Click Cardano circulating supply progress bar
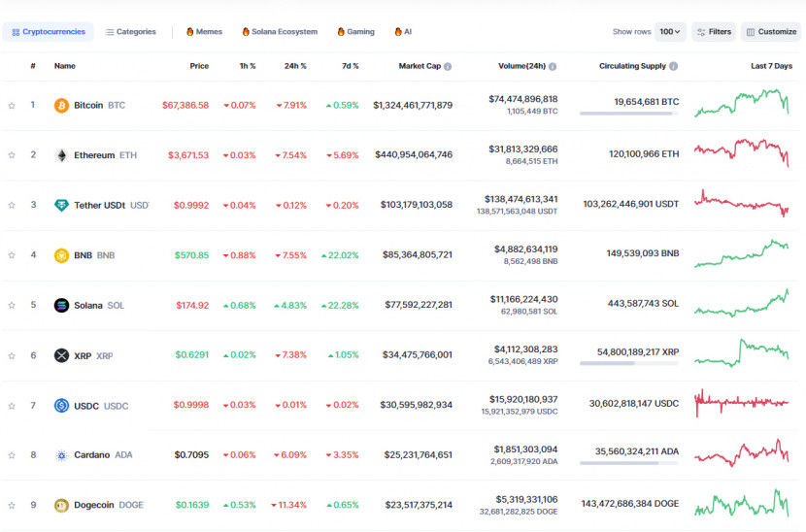This screenshot has height=532, width=806. click(629, 463)
